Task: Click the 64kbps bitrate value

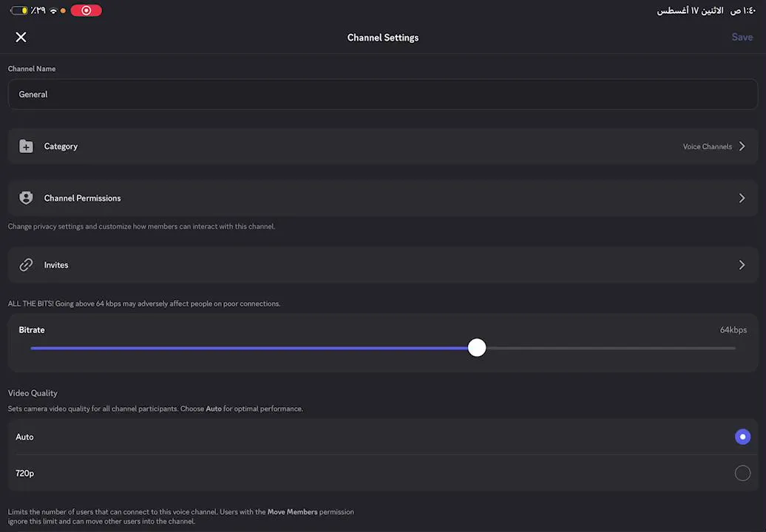Action: click(x=733, y=330)
